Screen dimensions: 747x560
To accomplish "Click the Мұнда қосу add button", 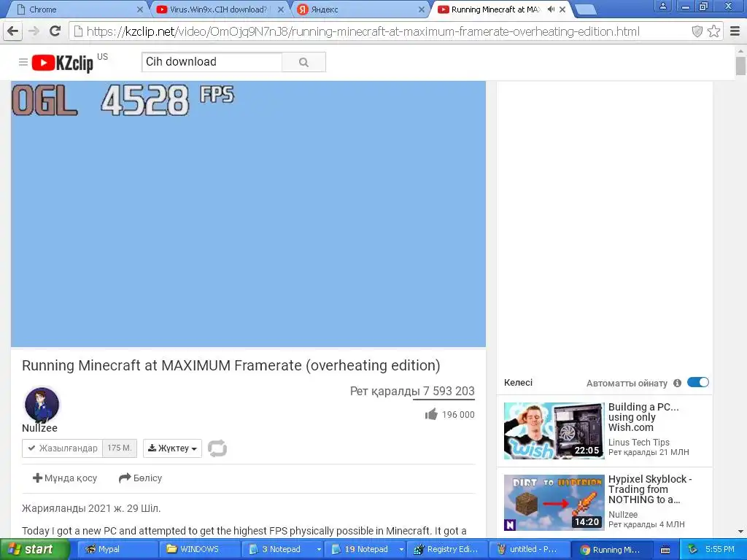I will point(65,478).
